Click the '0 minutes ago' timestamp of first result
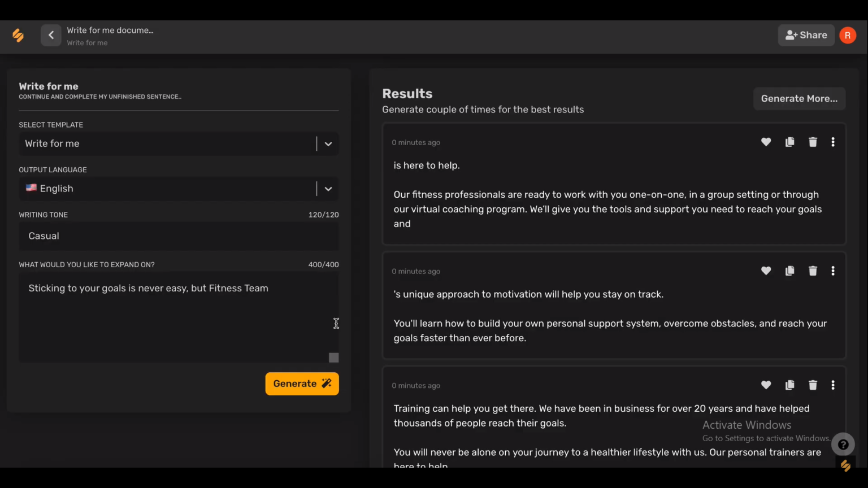This screenshot has height=488, width=868. coord(416,143)
